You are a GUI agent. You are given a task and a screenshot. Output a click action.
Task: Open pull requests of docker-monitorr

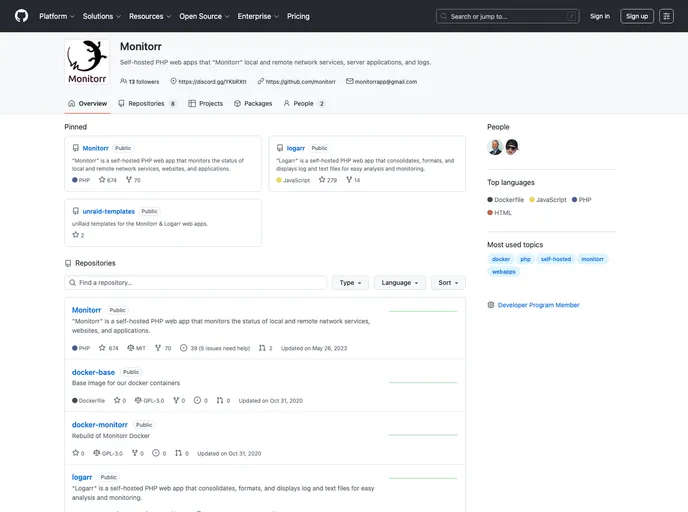[182, 453]
